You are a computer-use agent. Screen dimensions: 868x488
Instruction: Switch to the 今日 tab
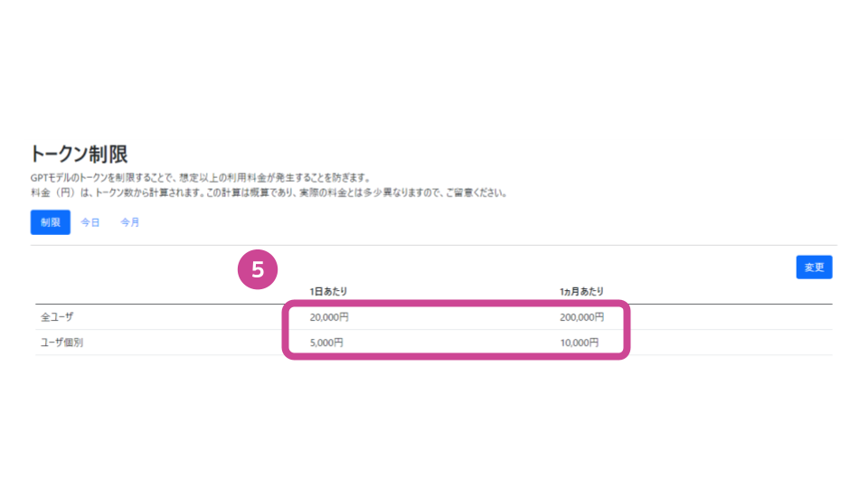click(x=90, y=222)
